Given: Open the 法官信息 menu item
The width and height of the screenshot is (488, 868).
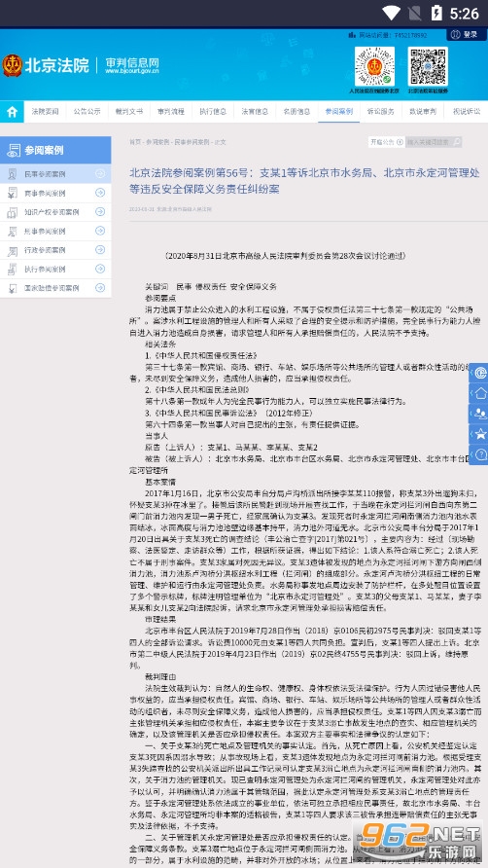Looking at the screenshot, I should [255, 111].
